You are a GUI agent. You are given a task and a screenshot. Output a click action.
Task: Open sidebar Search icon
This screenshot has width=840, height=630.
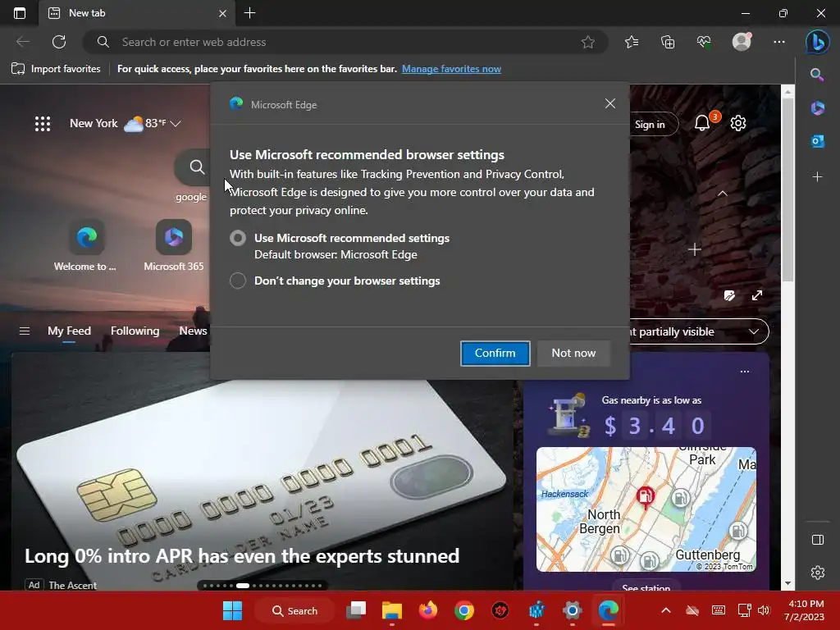(x=817, y=75)
